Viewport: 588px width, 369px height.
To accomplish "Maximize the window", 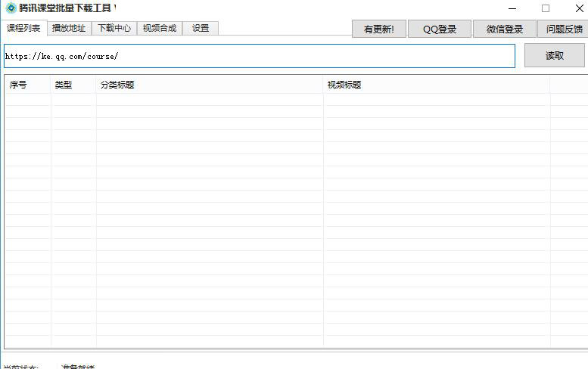I will [546, 8].
